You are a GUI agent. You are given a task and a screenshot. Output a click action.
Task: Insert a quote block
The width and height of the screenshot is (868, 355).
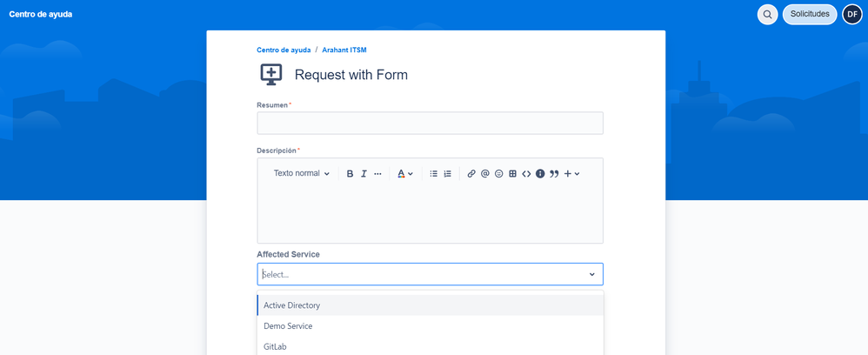click(x=554, y=174)
